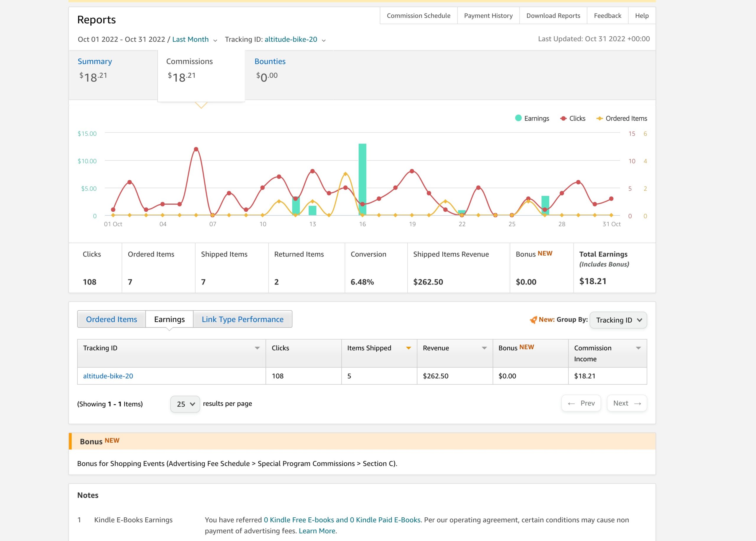Click the ordered items peak on Oct 15
This screenshot has width=756, height=541.
point(345,174)
